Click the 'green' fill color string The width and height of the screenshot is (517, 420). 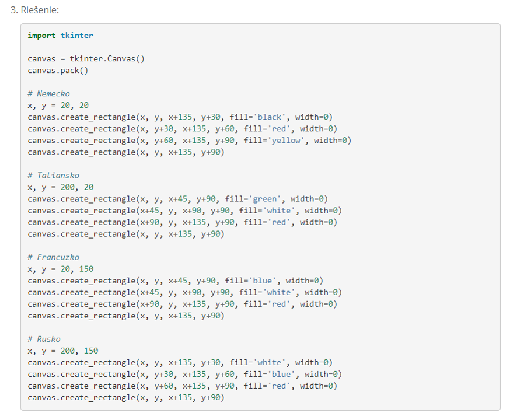click(x=265, y=199)
